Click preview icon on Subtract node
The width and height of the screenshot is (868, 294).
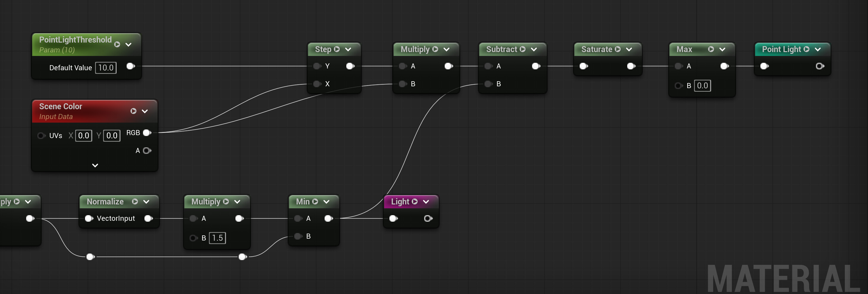point(522,49)
